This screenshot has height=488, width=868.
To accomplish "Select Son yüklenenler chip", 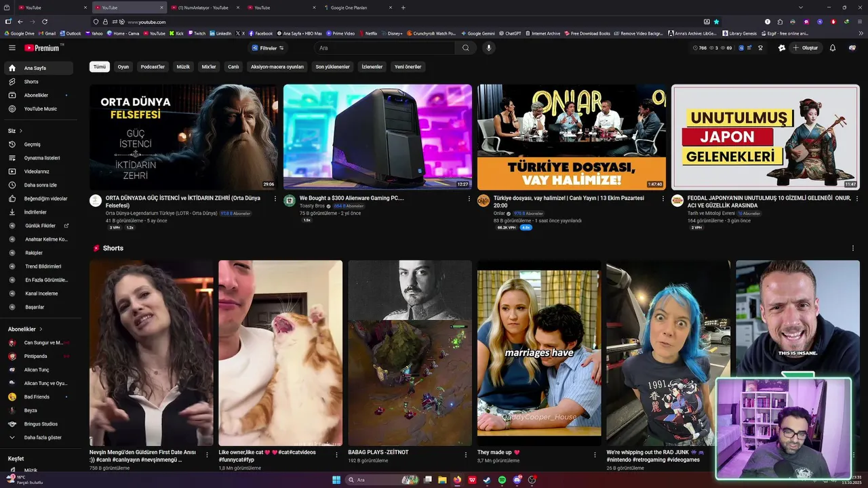I will tap(333, 67).
